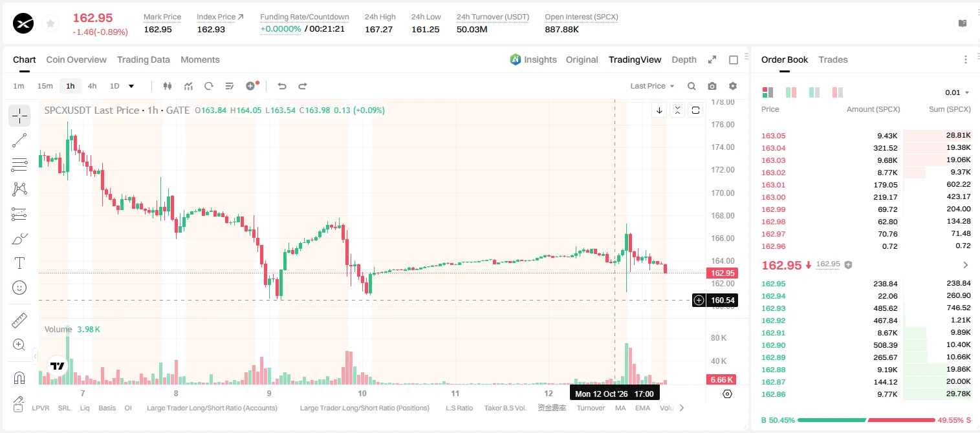Switch chart view to Depth
The width and height of the screenshot is (980, 433).
coord(684,59)
